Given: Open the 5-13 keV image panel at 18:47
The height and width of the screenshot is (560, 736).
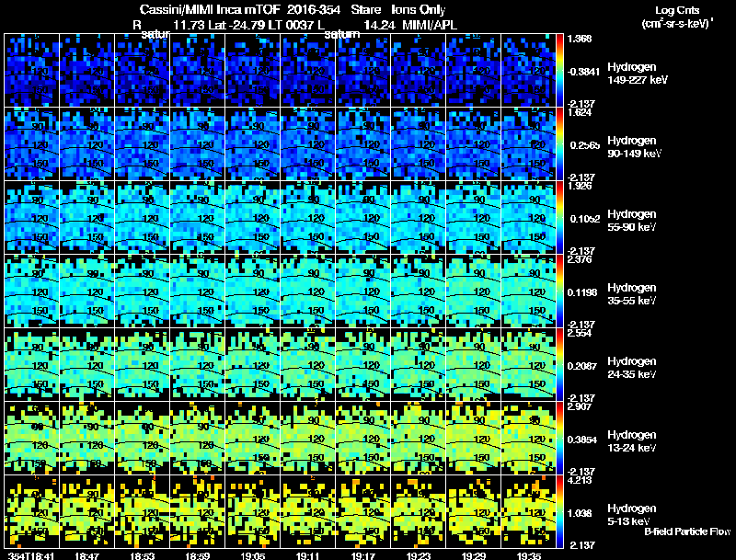Looking at the screenshot, I should point(86,512).
